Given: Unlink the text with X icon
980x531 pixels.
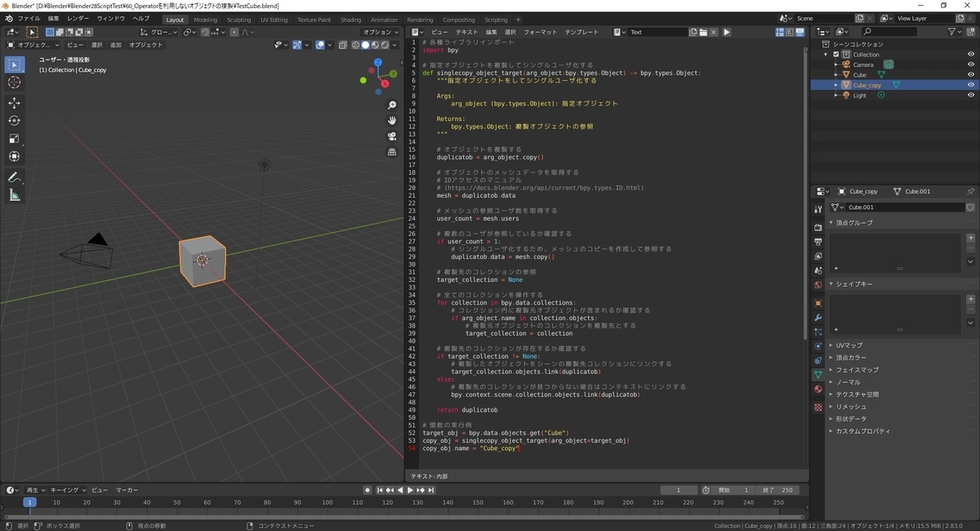Looking at the screenshot, I should pyautogui.click(x=713, y=33).
